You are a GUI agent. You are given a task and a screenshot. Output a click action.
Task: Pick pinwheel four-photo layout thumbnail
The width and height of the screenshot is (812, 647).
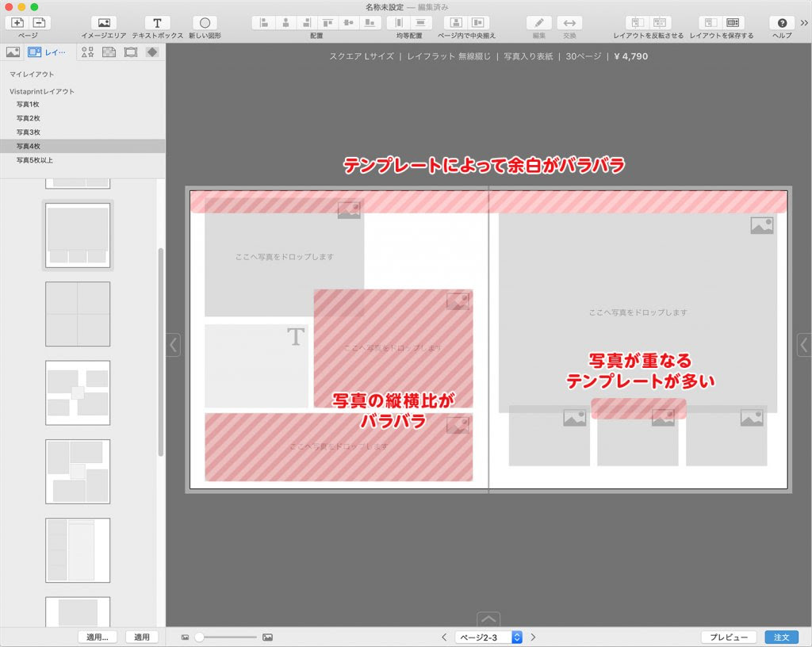click(x=78, y=472)
